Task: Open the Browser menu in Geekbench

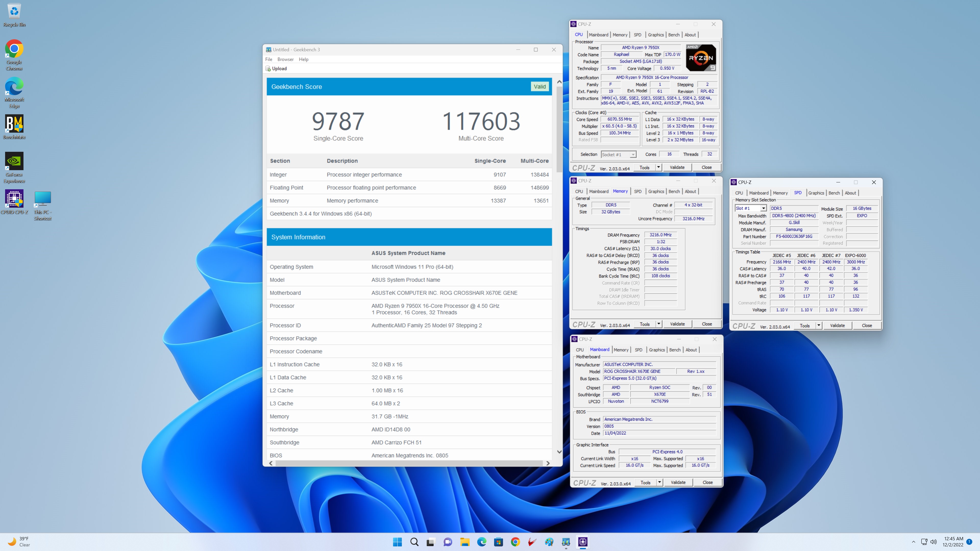Action: pyautogui.click(x=285, y=59)
